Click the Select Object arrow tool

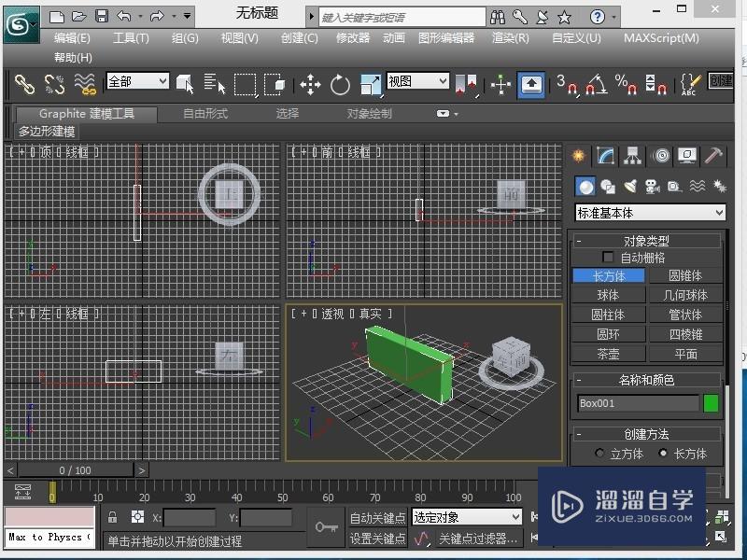click(185, 85)
